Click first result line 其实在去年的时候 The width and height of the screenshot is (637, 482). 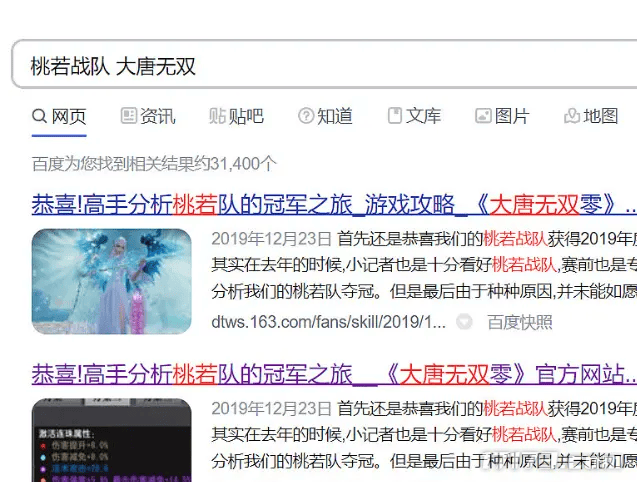pyautogui.click(x=424, y=265)
